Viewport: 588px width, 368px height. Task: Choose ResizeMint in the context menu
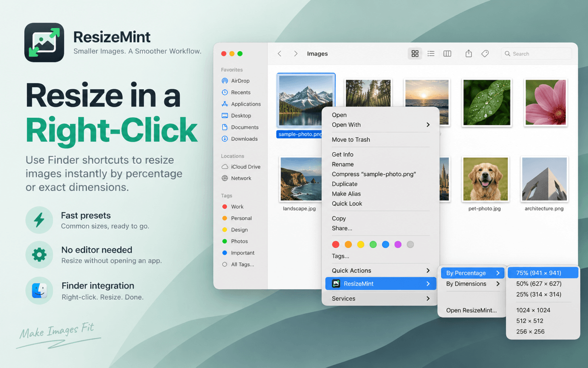381,284
